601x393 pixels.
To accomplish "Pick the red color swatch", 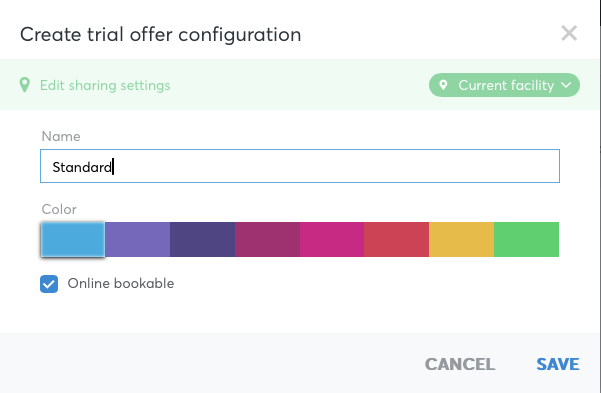I will coord(396,239).
